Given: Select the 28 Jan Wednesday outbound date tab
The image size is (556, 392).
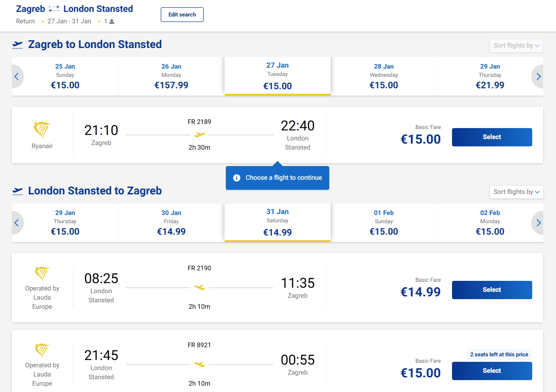Looking at the screenshot, I should coord(384,76).
